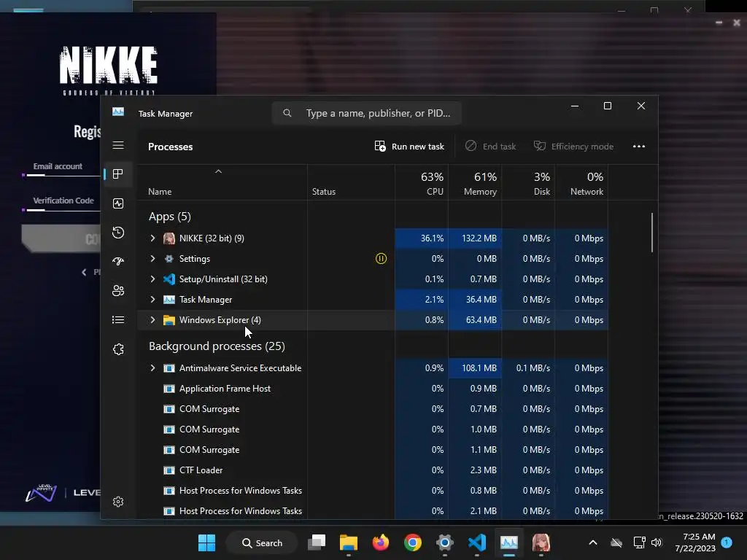Click Antimalware memory value 108.1 MB
The width and height of the screenshot is (747, 560).
pos(479,368)
